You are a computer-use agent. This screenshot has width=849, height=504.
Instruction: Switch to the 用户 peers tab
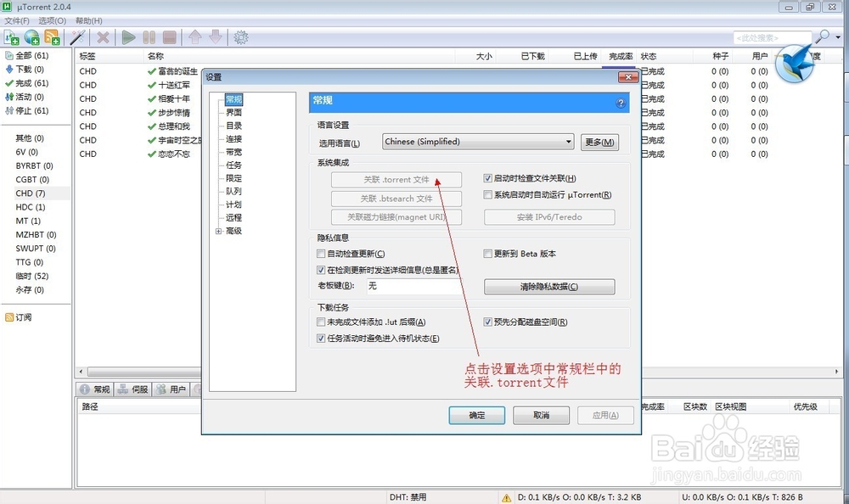point(171,389)
